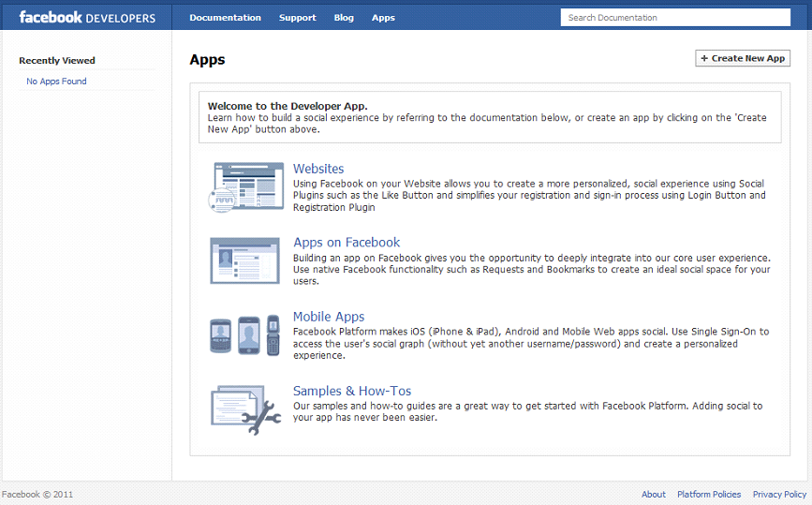
Task: Open the Apps on Facebook profile illustration
Action: [x=245, y=260]
